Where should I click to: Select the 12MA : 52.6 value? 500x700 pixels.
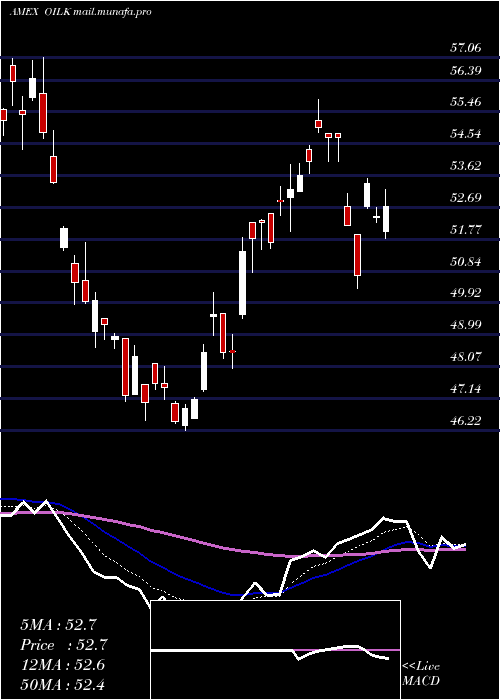click(63, 665)
